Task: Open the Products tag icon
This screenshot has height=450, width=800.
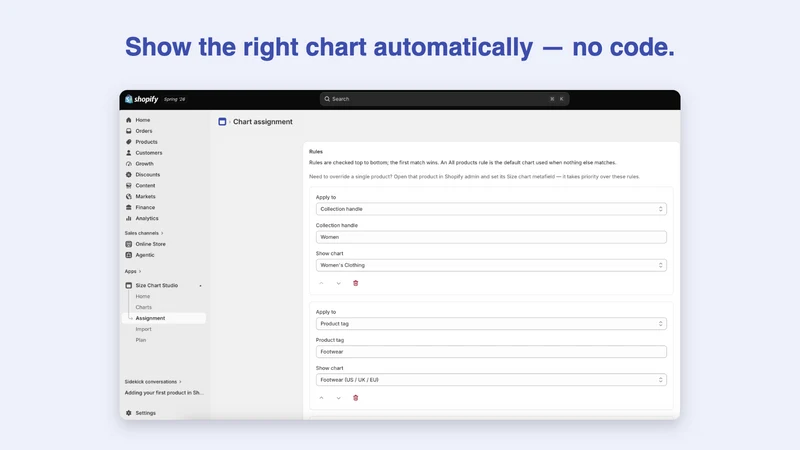Action: coord(129,142)
